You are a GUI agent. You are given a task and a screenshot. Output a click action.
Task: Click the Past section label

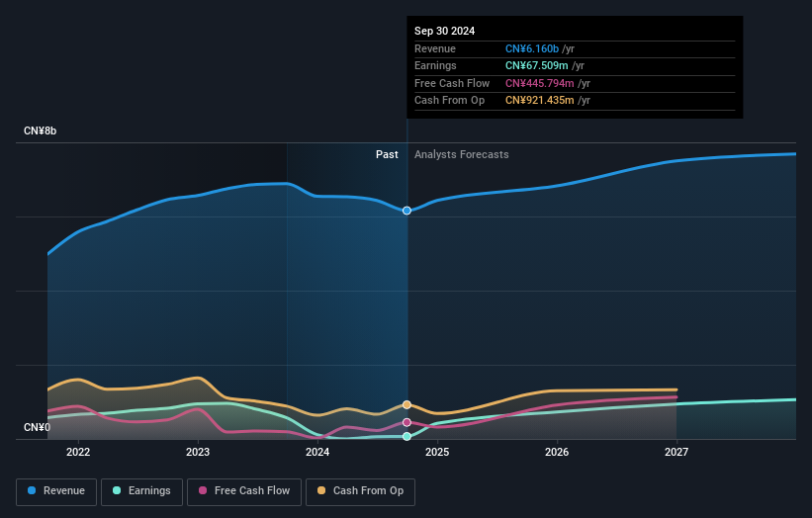click(x=387, y=155)
